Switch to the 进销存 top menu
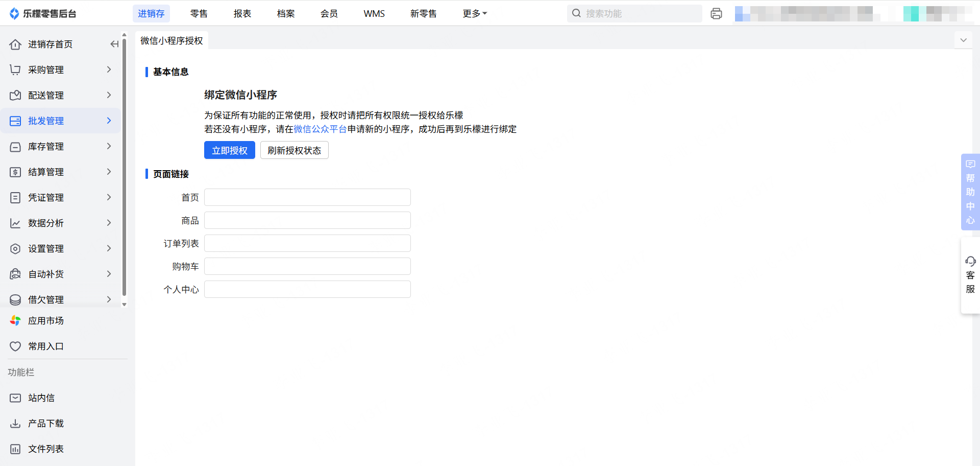This screenshot has height=466, width=980. click(x=151, y=14)
